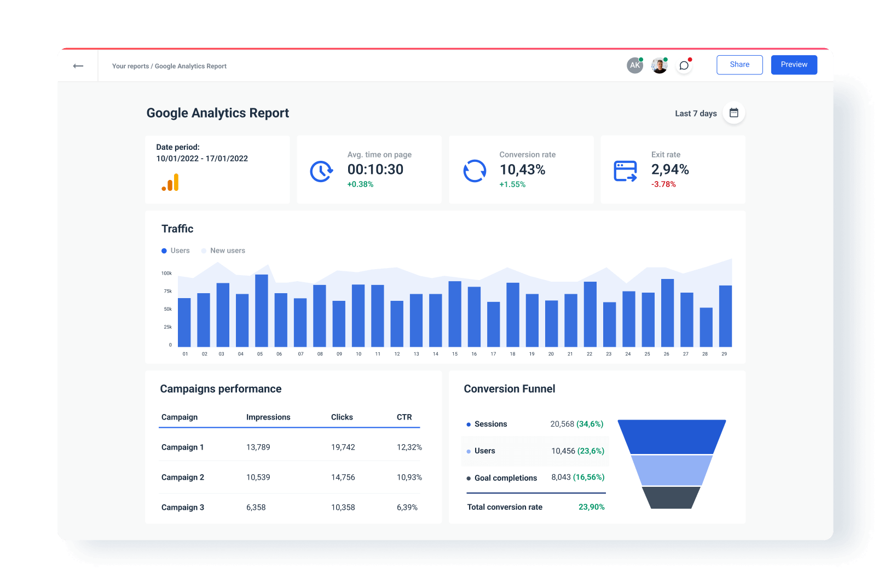Click goal completions value 8,043 (16,56%)

pyautogui.click(x=577, y=477)
